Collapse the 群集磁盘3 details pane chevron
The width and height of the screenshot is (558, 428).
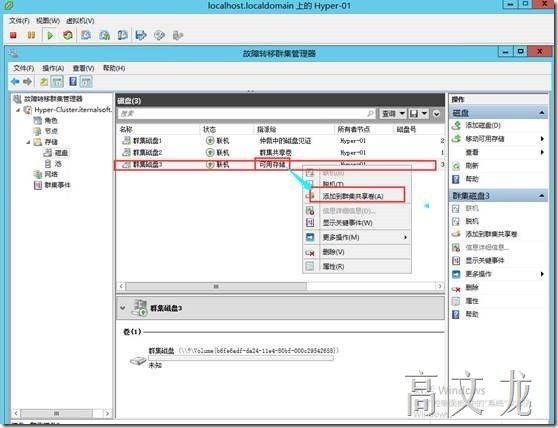point(123,308)
